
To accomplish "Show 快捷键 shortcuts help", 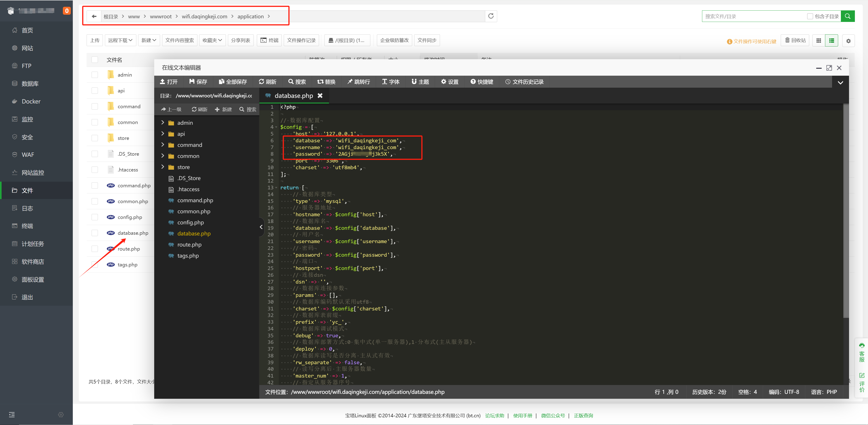I will [482, 82].
